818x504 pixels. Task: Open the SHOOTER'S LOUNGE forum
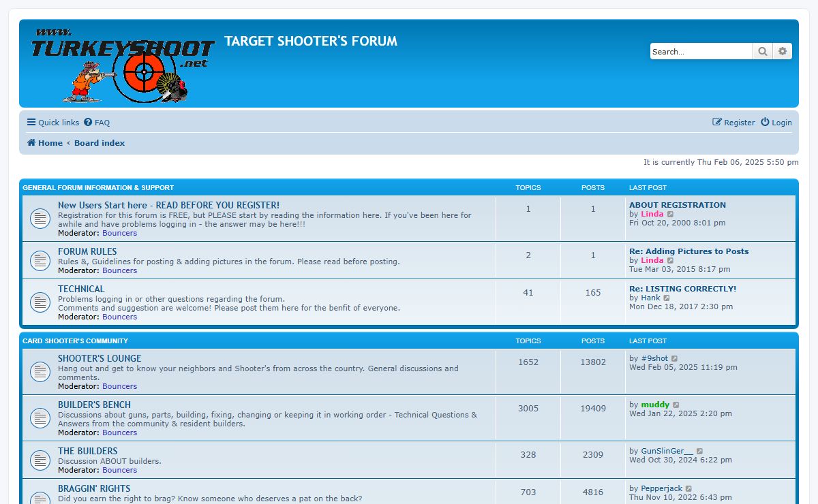pos(100,358)
